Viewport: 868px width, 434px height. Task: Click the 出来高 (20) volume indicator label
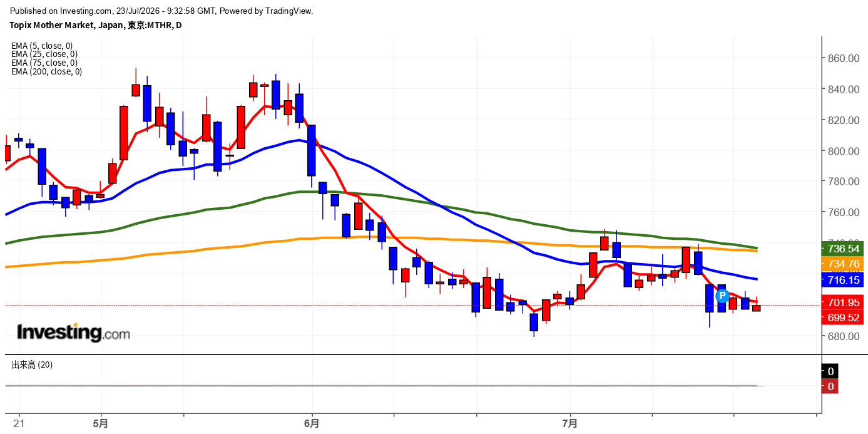coord(32,364)
